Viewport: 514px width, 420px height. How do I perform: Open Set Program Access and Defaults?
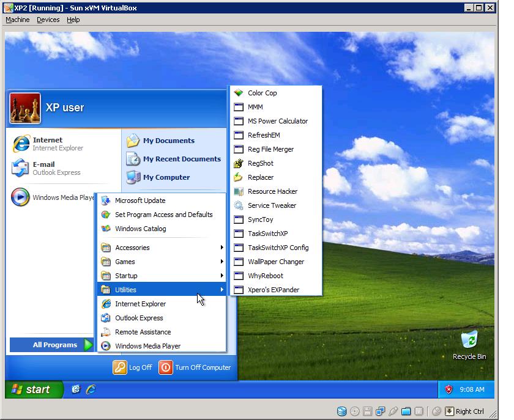[162, 215]
